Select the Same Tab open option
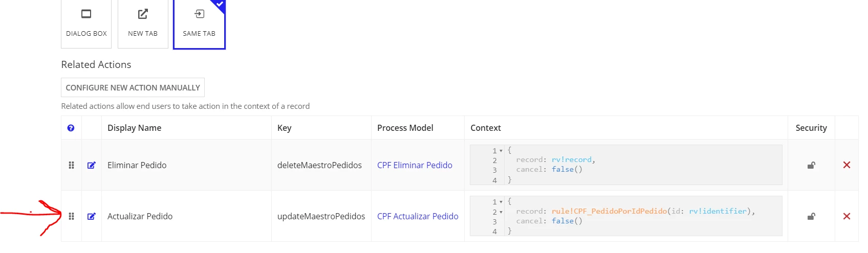Image resolution: width=868 pixels, height=253 pixels. click(199, 24)
